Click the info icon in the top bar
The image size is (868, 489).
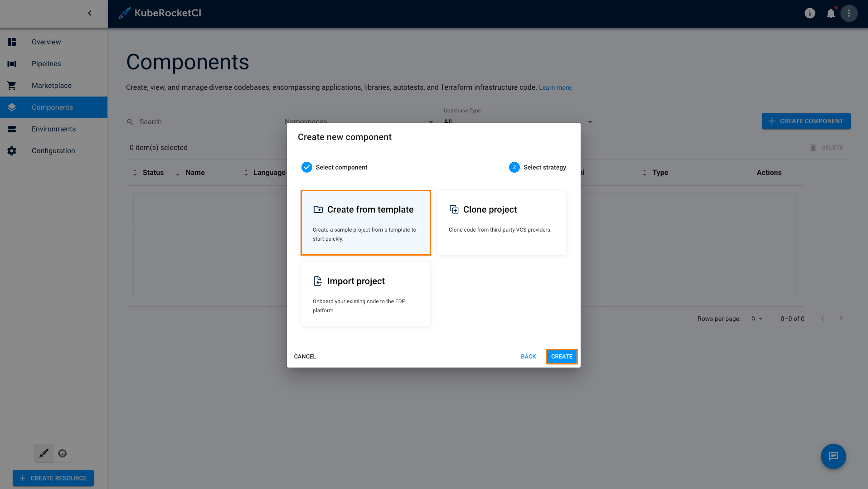pos(810,13)
